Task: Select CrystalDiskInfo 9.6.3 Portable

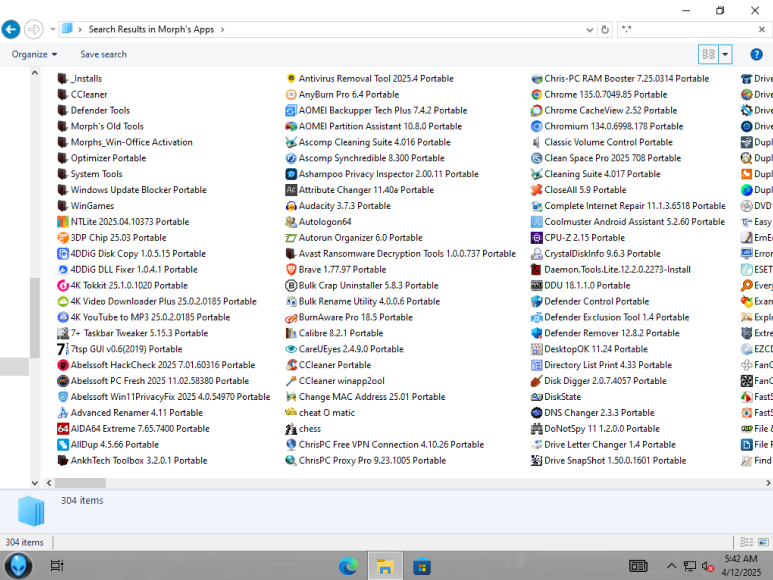Action: (x=602, y=254)
